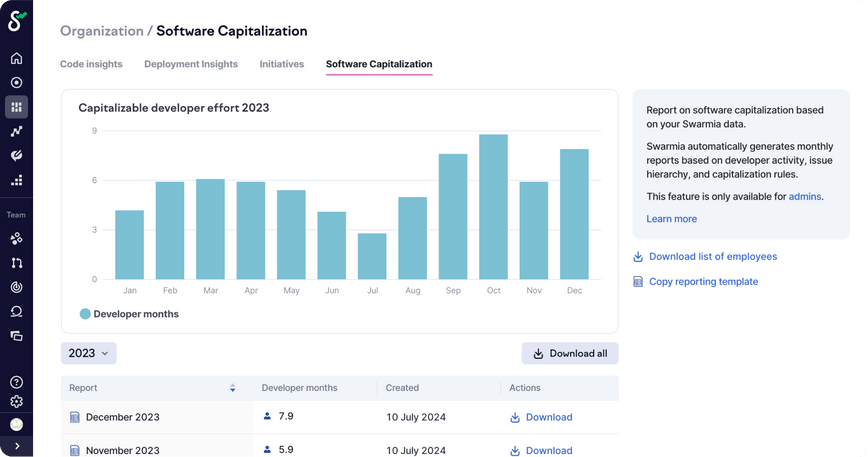Expand the sidebar with the arrow
868x457 pixels.
pos(17,446)
